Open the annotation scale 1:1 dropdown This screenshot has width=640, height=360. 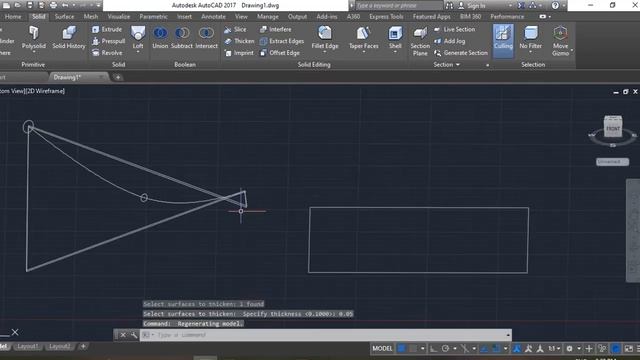[554, 349]
